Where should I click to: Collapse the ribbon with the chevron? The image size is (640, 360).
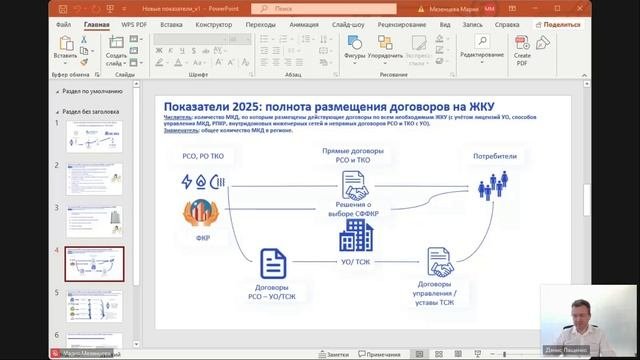tap(584, 75)
